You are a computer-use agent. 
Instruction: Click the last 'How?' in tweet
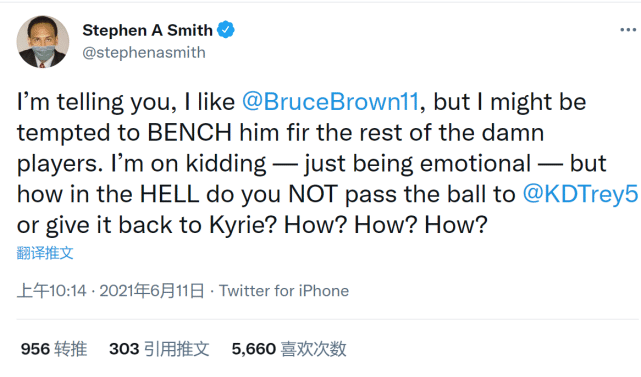click(456, 225)
